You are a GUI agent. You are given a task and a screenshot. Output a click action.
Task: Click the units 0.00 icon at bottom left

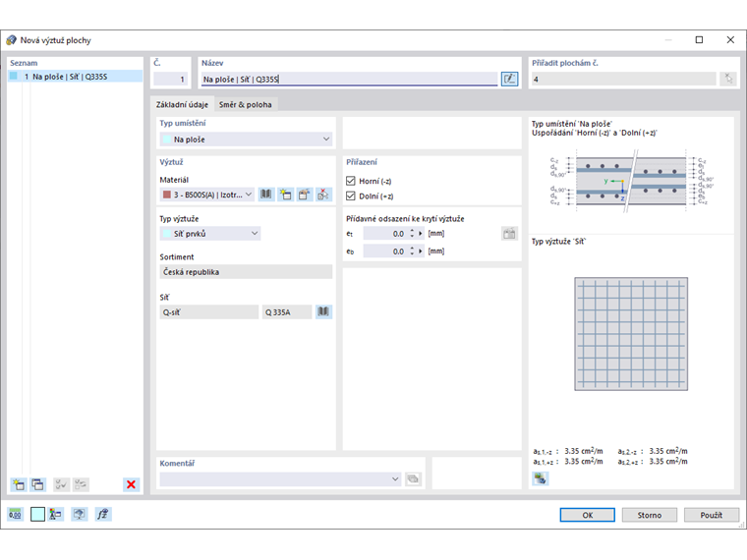[x=16, y=514]
